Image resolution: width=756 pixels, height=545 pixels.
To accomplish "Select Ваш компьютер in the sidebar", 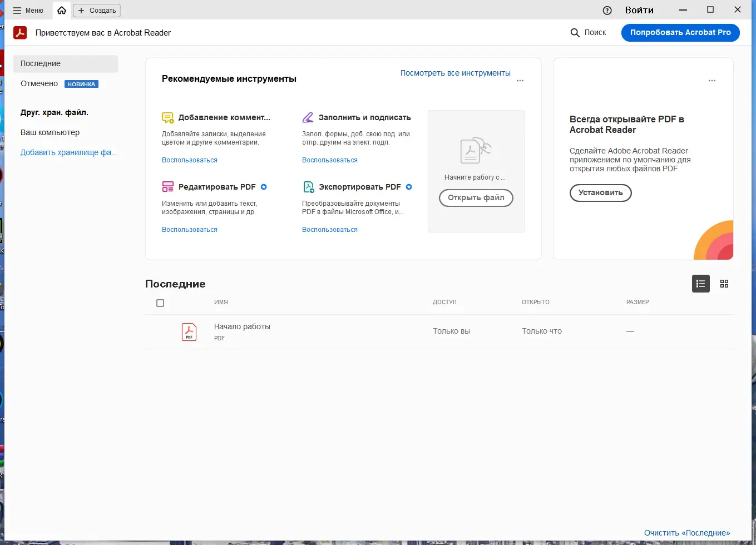I will pos(50,132).
